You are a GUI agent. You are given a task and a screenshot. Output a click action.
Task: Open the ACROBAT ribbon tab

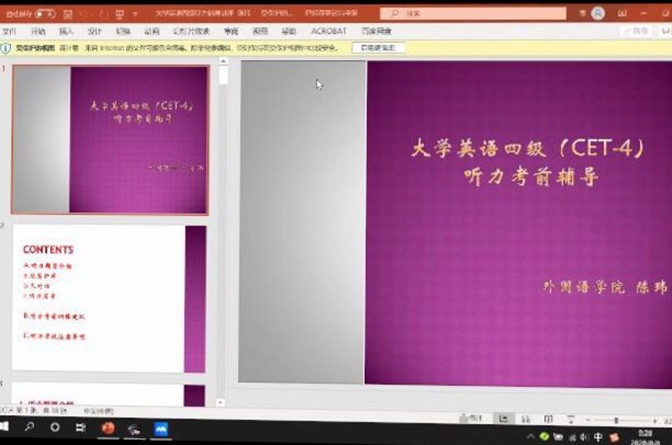[x=328, y=31]
